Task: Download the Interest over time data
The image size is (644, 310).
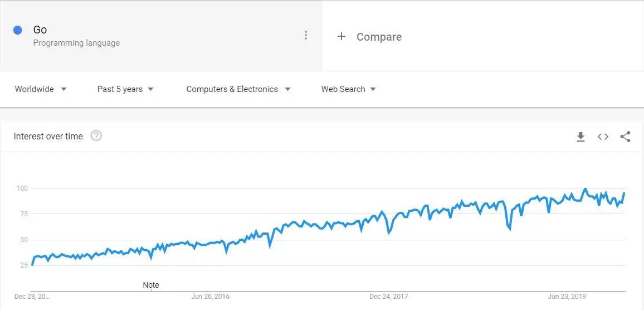Action: pos(580,137)
